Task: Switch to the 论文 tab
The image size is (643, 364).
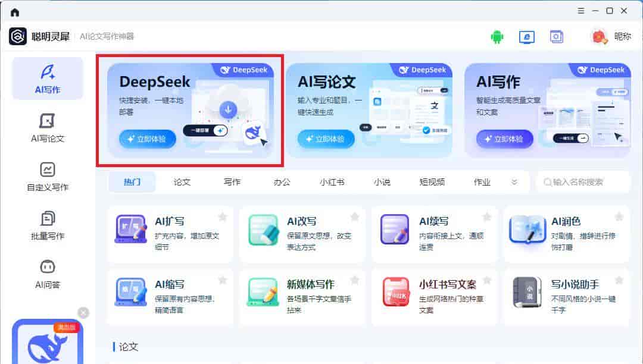Action: click(182, 182)
